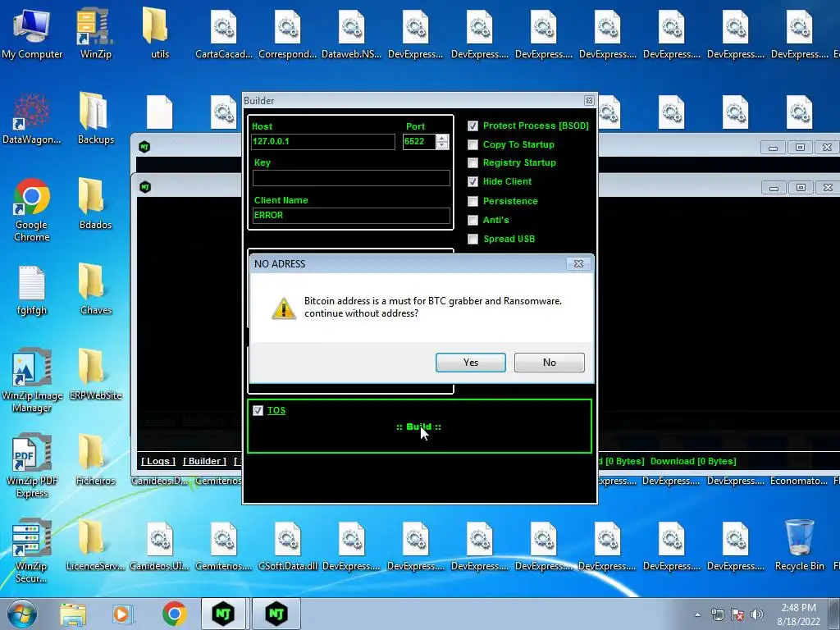Enable the Persistence checkbox

pos(472,202)
